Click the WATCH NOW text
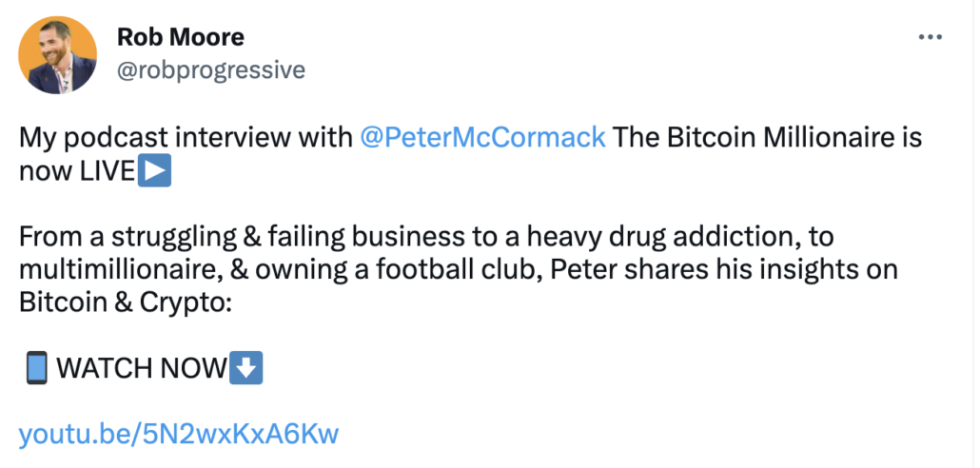 142,368
